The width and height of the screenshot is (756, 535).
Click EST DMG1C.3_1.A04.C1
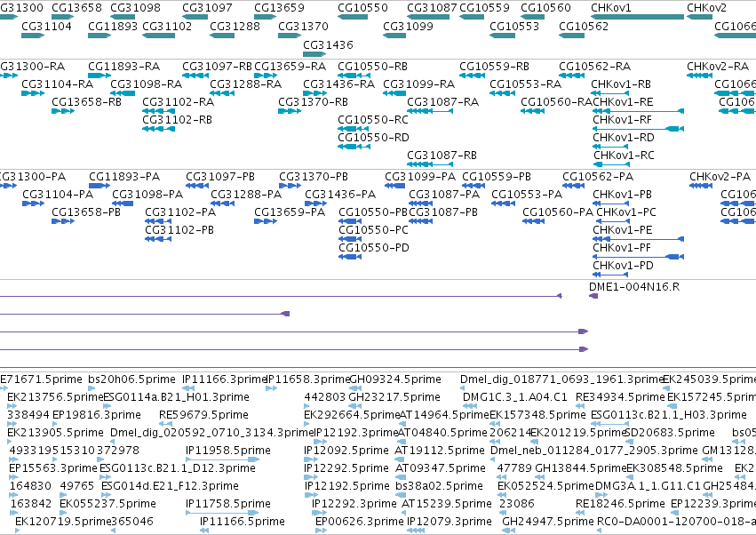[x=515, y=397]
